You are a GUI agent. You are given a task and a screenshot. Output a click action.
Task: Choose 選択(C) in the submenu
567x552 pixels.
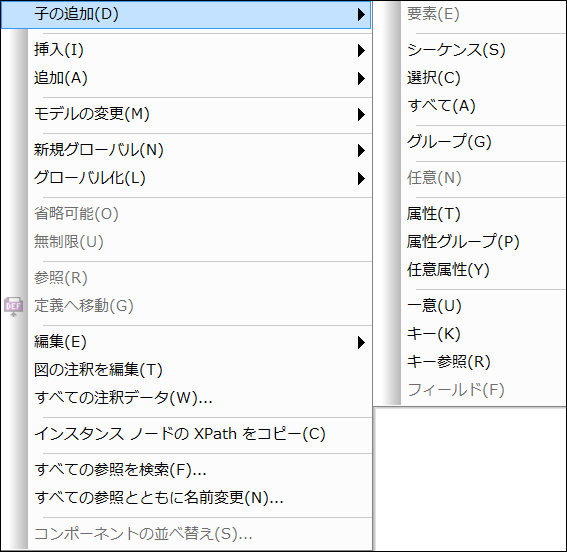470,78
